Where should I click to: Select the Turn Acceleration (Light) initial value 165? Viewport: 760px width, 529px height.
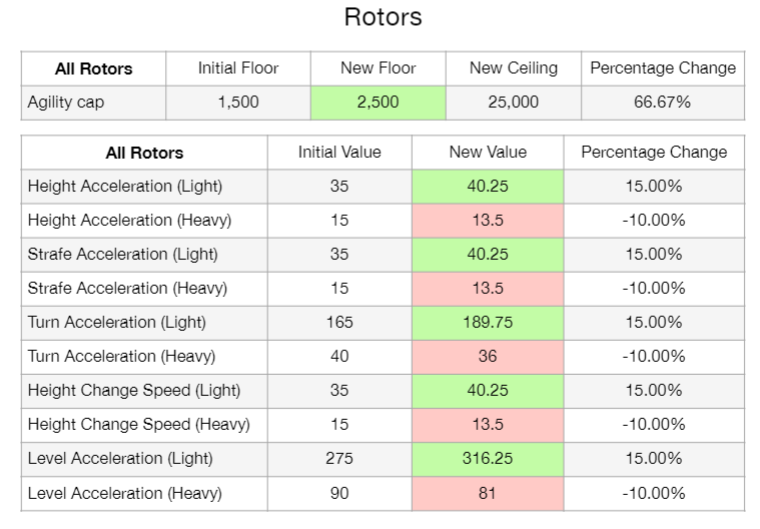pos(339,322)
